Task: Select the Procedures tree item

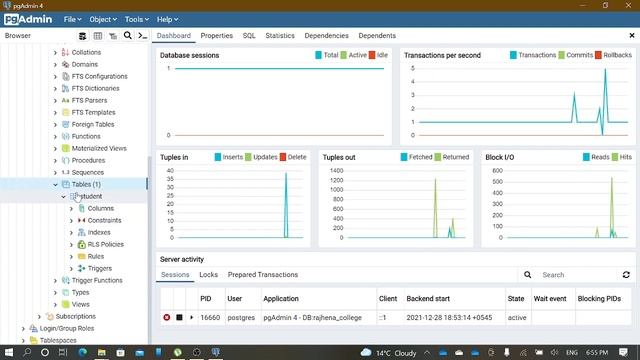Action: click(88, 160)
